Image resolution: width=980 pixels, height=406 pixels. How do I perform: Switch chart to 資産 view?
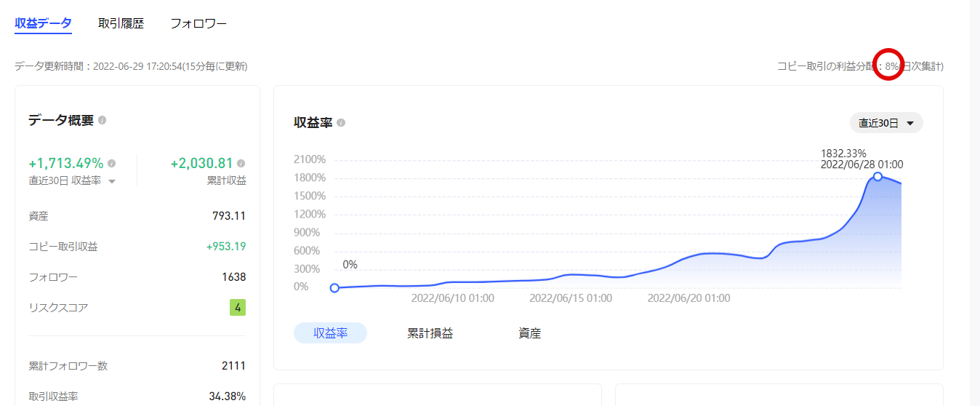tap(530, 333)
